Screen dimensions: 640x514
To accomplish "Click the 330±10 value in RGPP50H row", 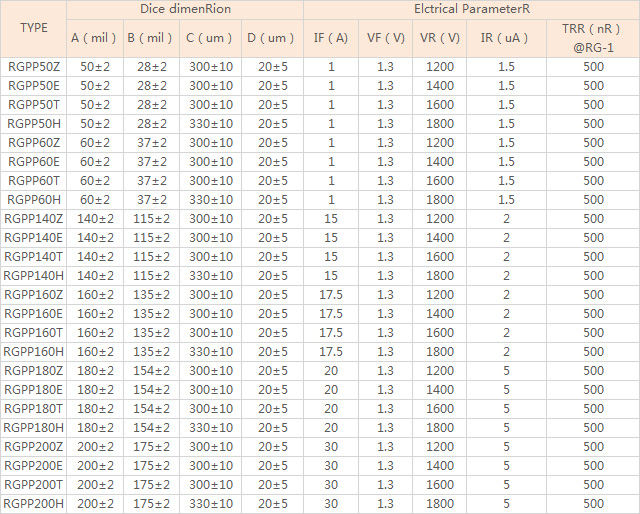I will point(211,124).
